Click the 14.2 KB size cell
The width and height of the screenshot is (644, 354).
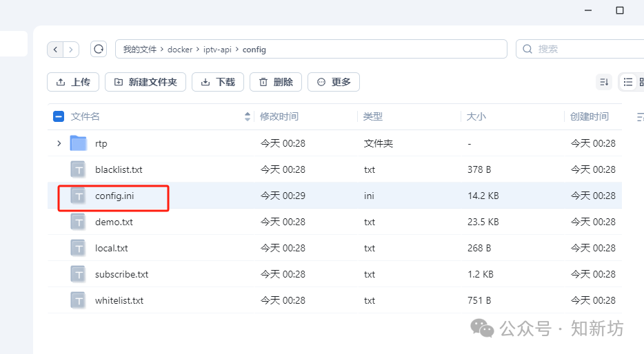[x=483, y=196]
